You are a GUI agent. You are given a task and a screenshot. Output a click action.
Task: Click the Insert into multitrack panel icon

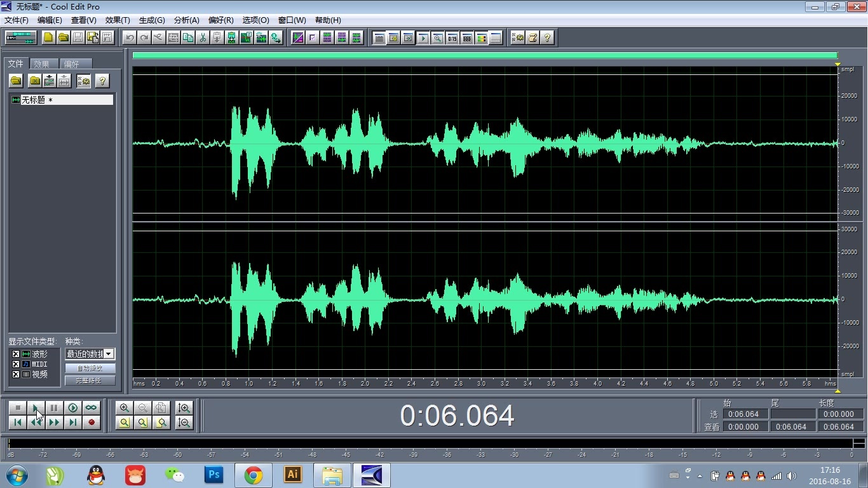pos(50,81)
